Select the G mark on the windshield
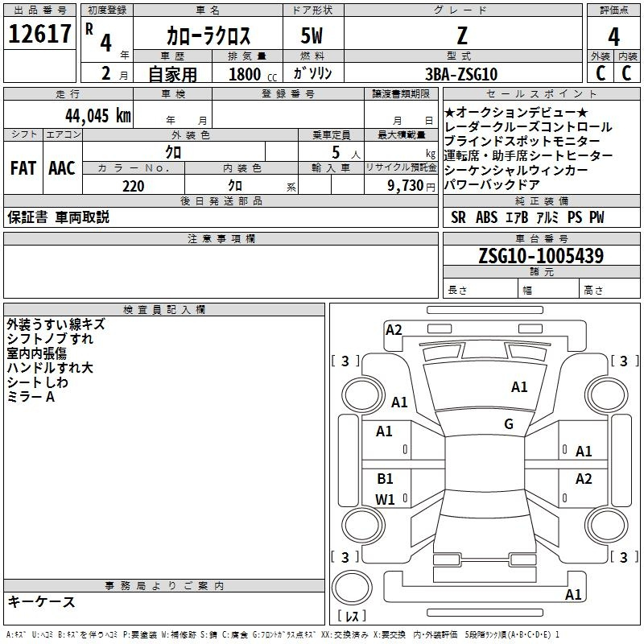Viewport: 644px width, 644px height. (509, 424)
